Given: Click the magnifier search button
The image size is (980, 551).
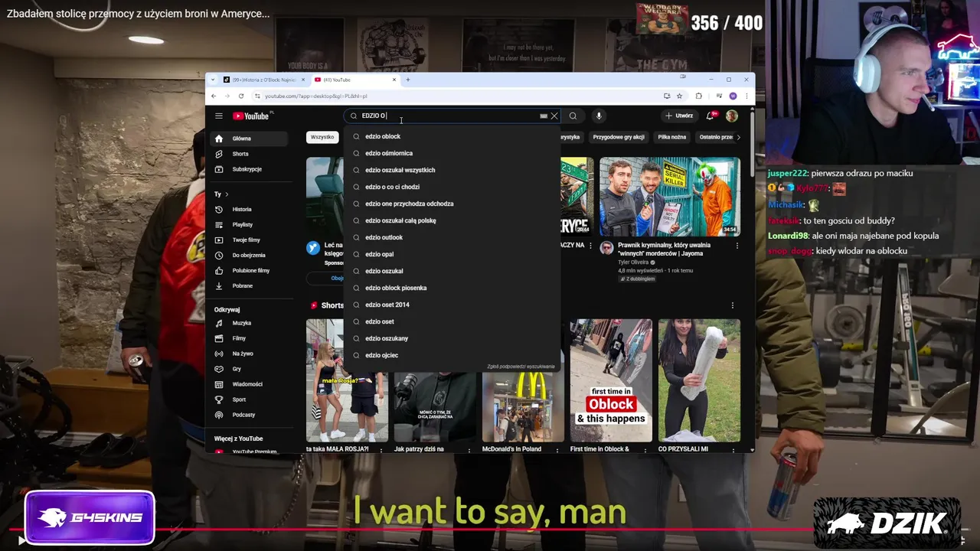Looking at the screenshot, I should (573, 116).
